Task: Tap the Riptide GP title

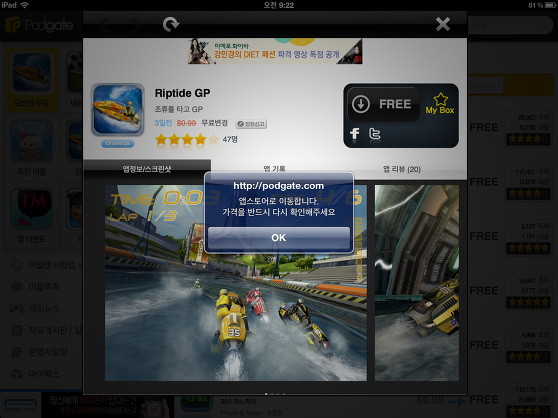Action: (183, 93)
